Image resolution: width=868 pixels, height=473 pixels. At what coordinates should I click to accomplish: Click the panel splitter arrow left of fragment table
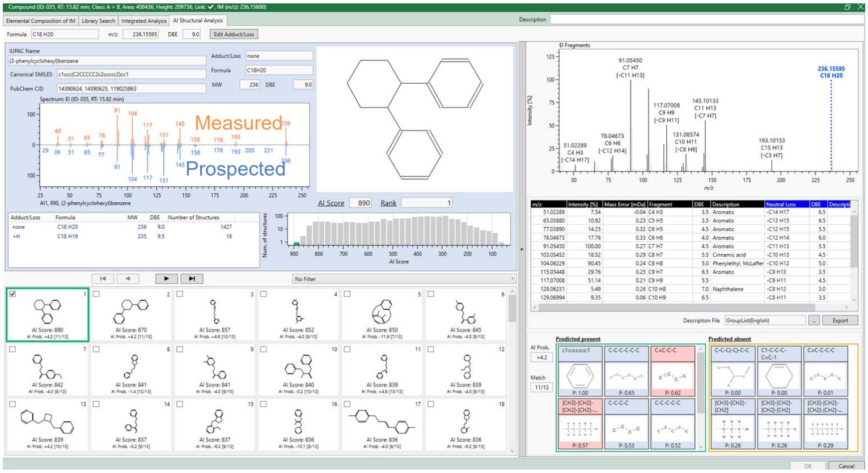(522, 249)
